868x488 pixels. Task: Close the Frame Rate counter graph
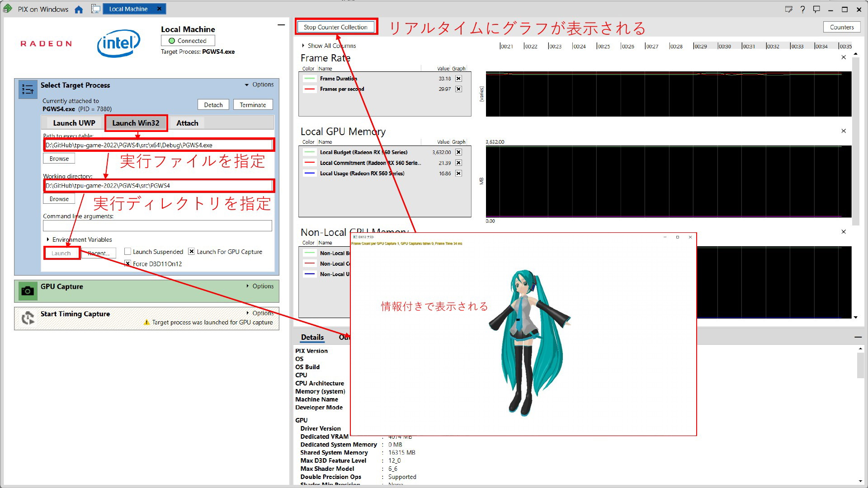tap(844, 57)
